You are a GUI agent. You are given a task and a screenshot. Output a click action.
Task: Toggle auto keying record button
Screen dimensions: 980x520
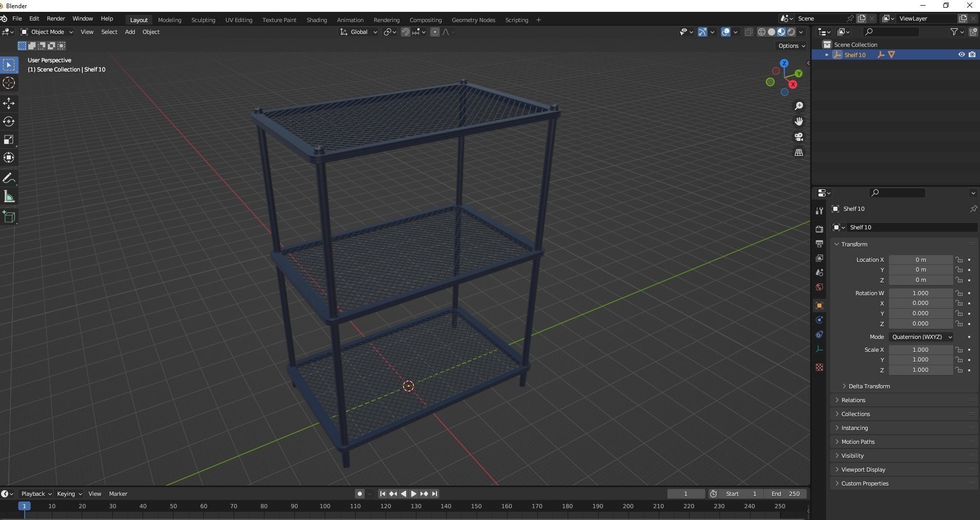[x=360, y=494]
